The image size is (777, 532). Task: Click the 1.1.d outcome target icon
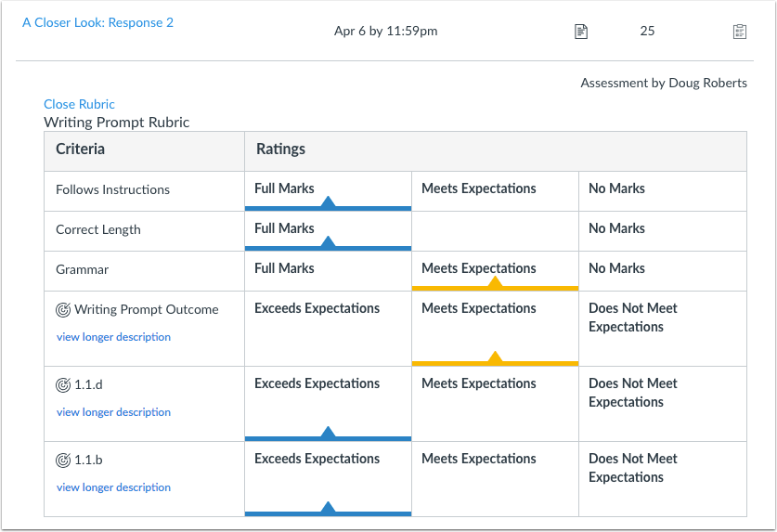(63, 384)
